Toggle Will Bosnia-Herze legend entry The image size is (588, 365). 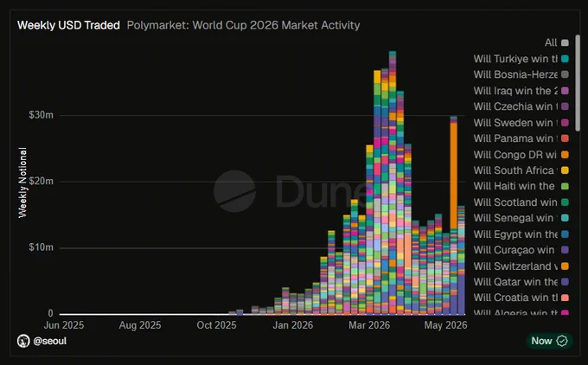pyautogui.click(x=521, y=74)
